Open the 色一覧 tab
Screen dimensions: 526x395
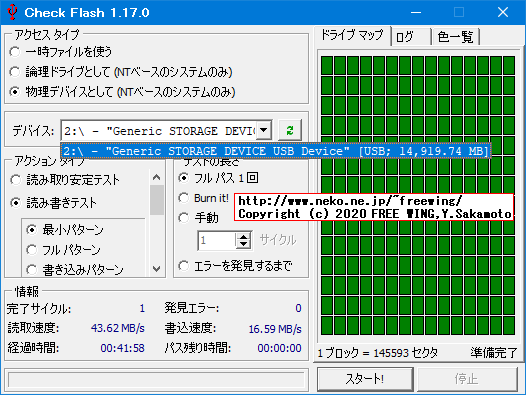coord(456,37)
